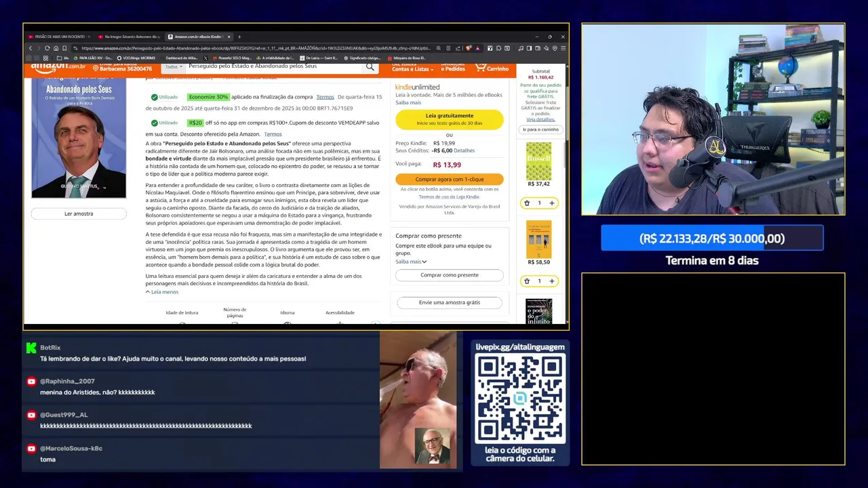Open Powerful SOLO Mag bookmark

coord(232,58)
